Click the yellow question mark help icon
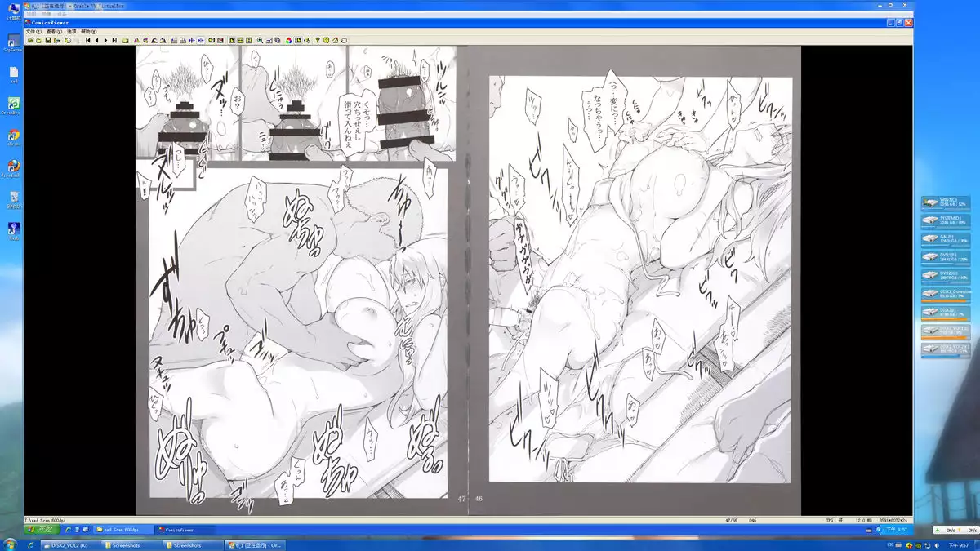 pos(317,39)
